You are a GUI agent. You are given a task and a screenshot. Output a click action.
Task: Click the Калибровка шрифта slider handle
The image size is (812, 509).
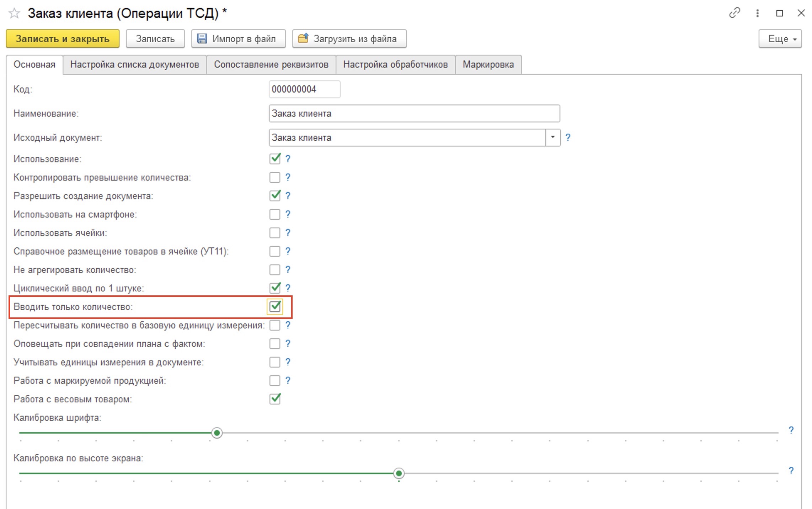click(x=217, y=433)
